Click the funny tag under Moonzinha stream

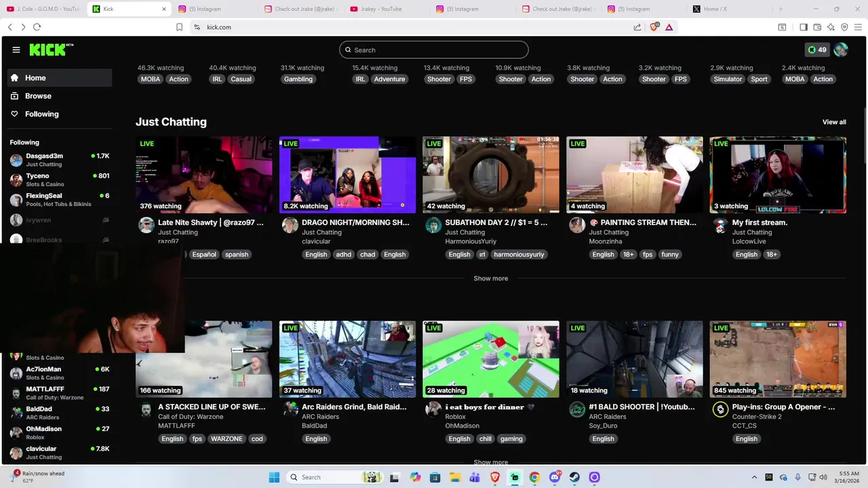pyautogui.click(x=670, y=255)
